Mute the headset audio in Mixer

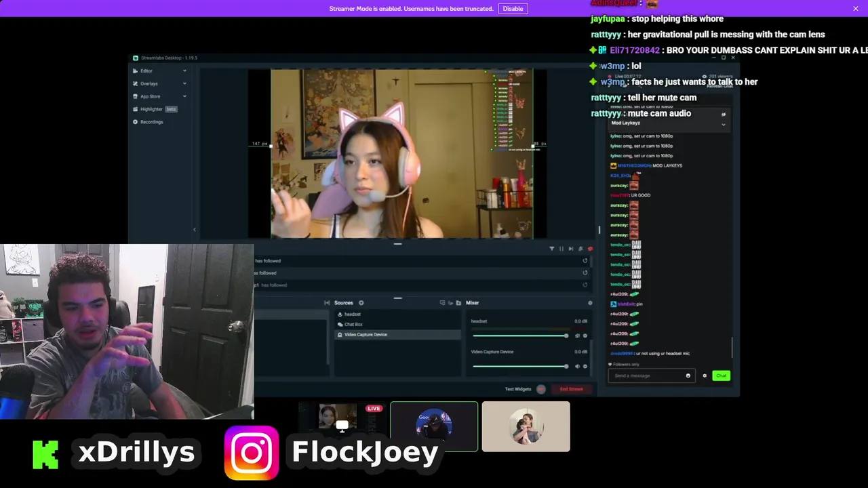577,335
